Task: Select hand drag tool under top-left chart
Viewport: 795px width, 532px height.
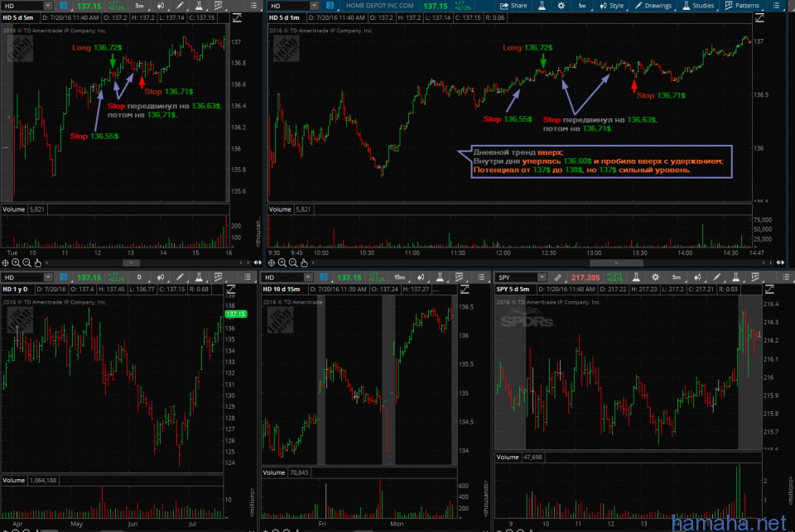Action: pyautogui.click(x=38, y=263)
